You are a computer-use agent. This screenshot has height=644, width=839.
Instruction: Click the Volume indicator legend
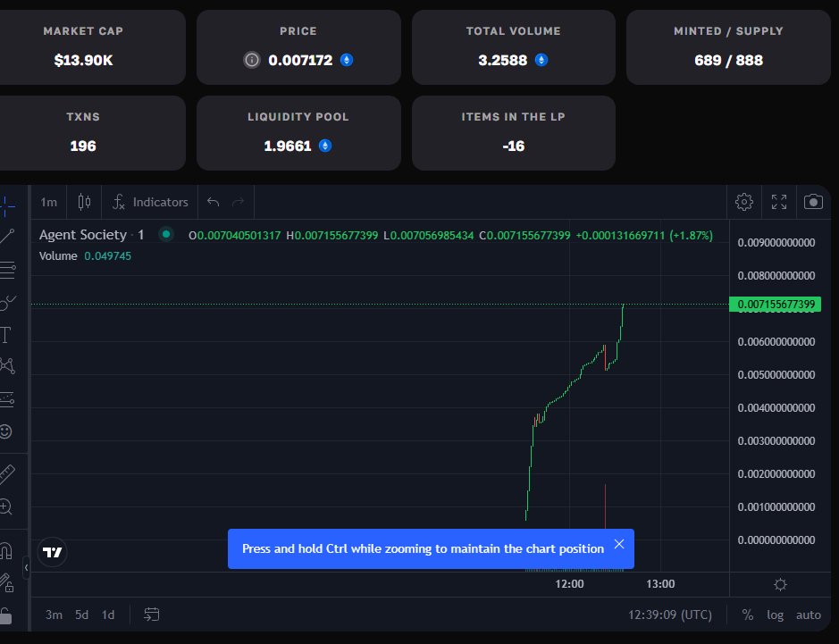coord(85,255)
